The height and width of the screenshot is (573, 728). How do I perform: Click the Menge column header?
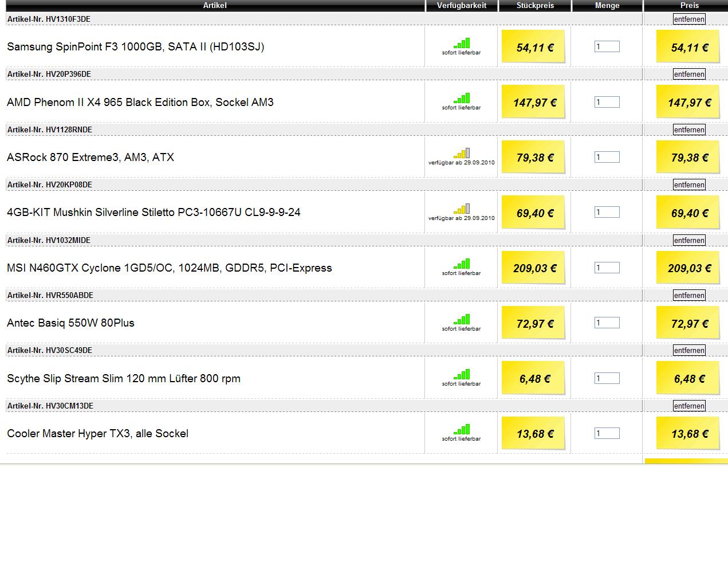(x=607, y=5)
